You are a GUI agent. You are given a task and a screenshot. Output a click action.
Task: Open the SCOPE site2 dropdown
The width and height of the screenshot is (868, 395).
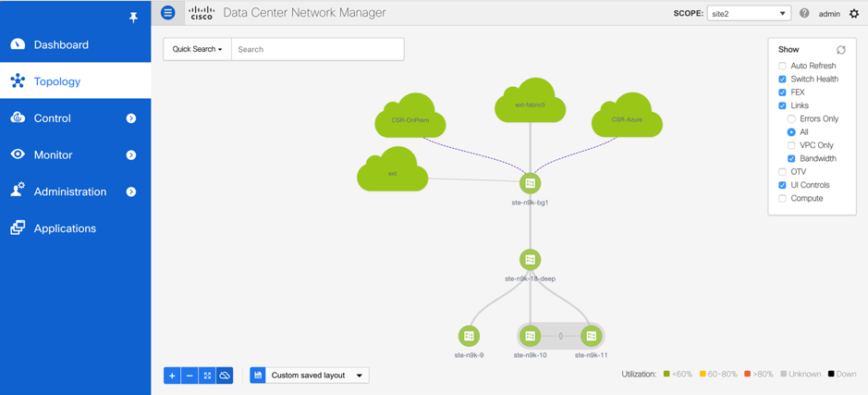pos(748,14)
